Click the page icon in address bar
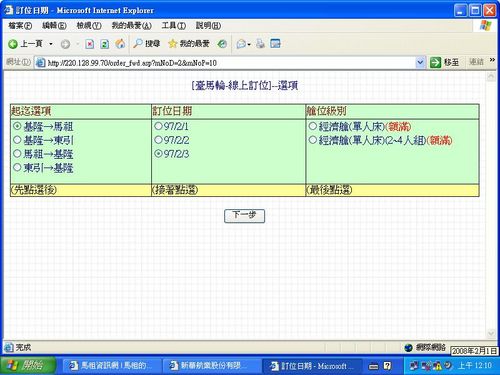The image size is (500, 375). pyautogui.click(x=40, y=63)
